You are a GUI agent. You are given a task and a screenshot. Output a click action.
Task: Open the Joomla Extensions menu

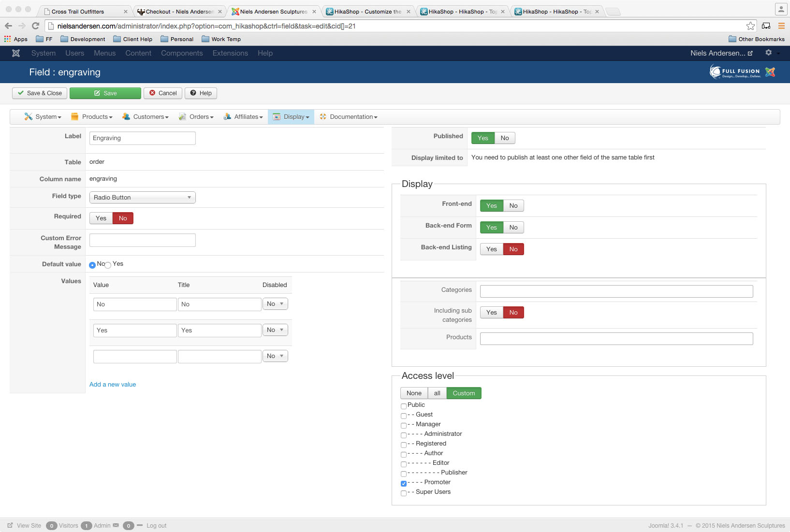point(230,53)
